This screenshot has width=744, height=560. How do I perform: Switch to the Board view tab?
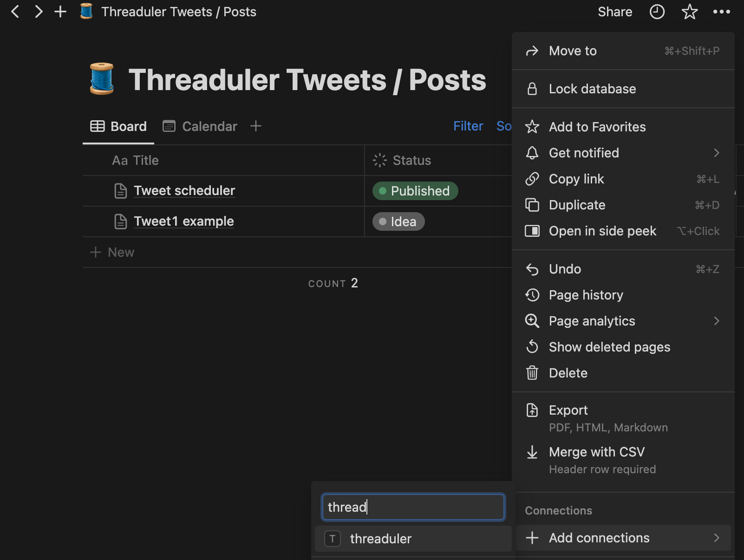(x=118, y=126)
